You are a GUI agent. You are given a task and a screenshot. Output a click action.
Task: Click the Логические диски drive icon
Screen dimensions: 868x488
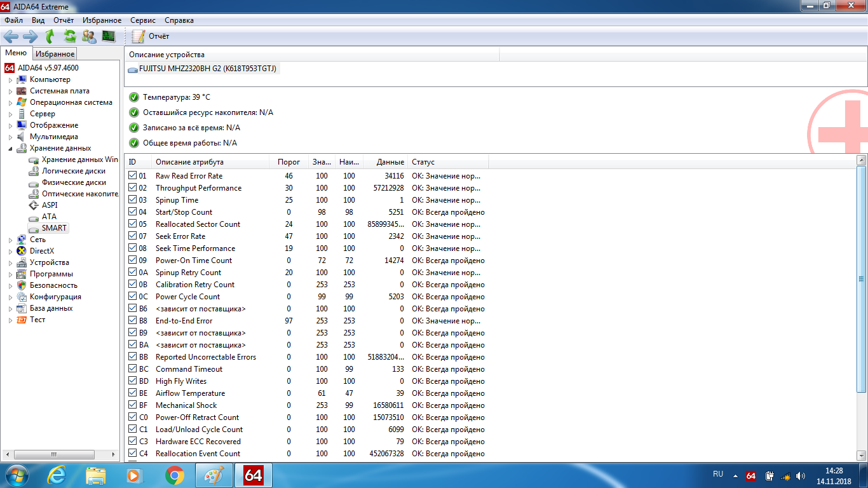[34, 171]
